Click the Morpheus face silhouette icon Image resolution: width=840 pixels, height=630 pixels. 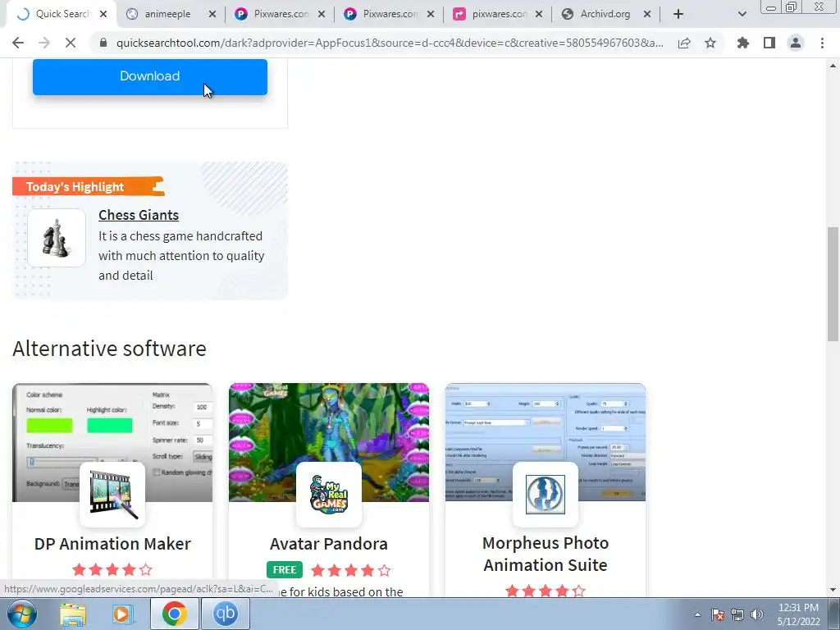pos(546,495)
